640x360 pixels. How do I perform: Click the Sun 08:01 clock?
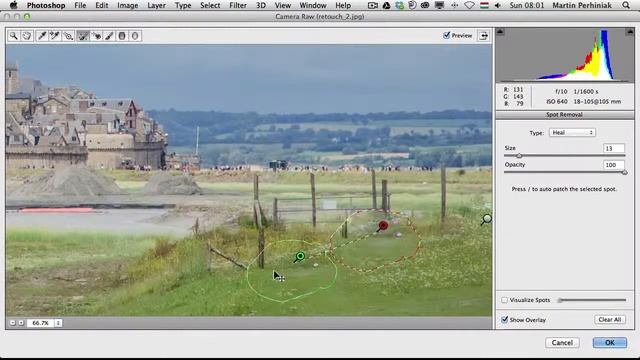tap(527, 5)
